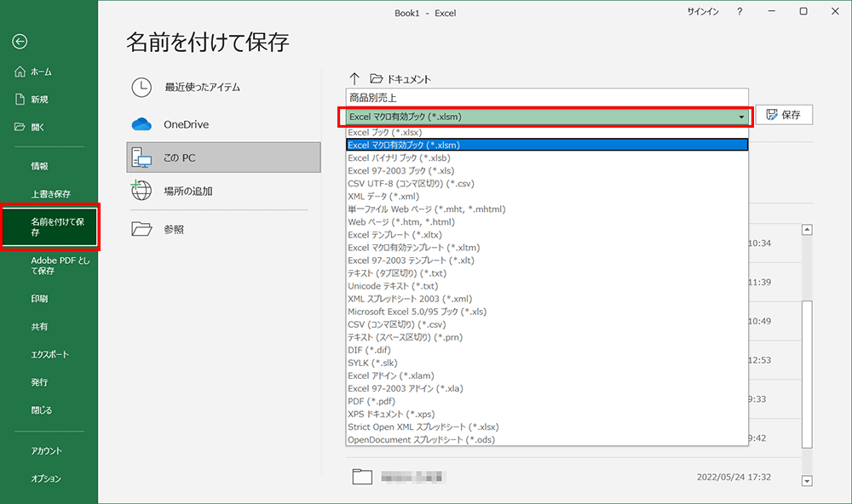Click the 保存 save button
Screen dimensions: 852x504
[784, 115]
